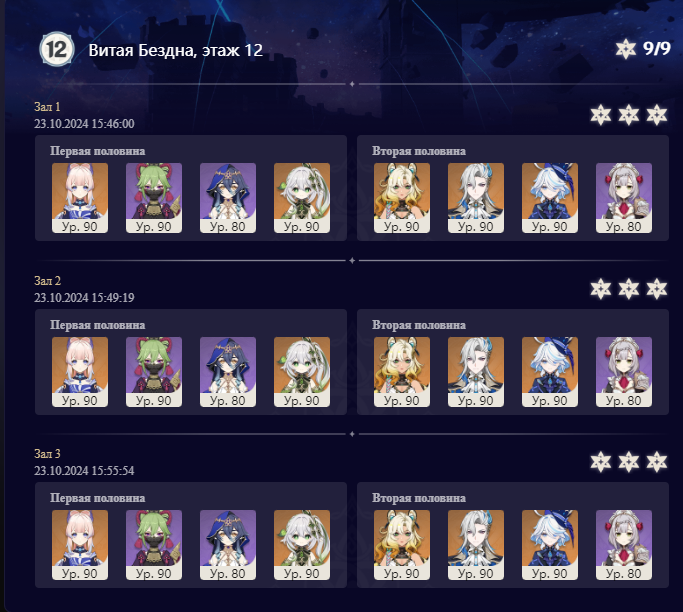Select Nahida's card in Зал 3

[x=302, y=545]
